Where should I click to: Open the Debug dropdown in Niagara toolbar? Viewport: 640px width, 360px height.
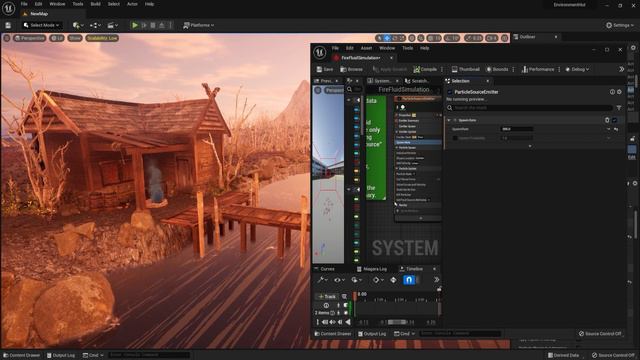pos(577,69)
